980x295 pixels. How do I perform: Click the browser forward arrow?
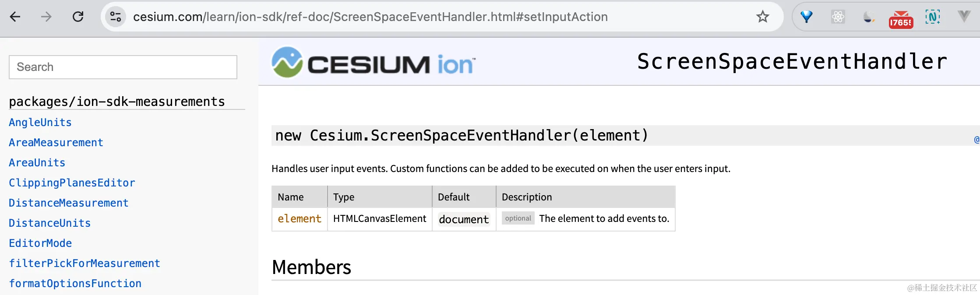click(x=46, y=17)
